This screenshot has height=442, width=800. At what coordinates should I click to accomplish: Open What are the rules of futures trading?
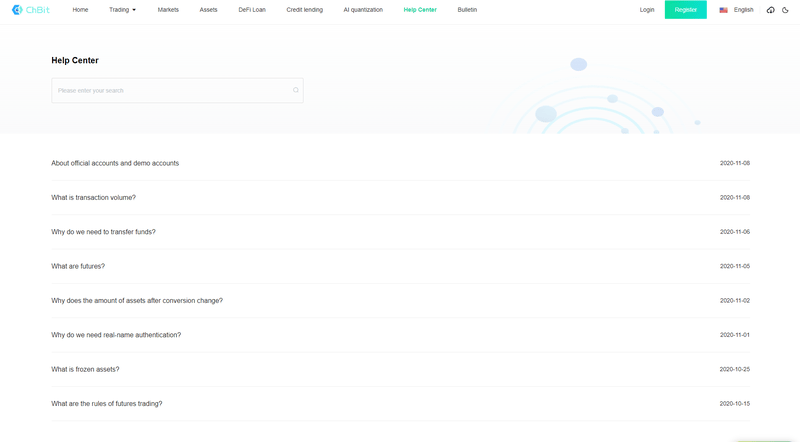tap(107, 404)
